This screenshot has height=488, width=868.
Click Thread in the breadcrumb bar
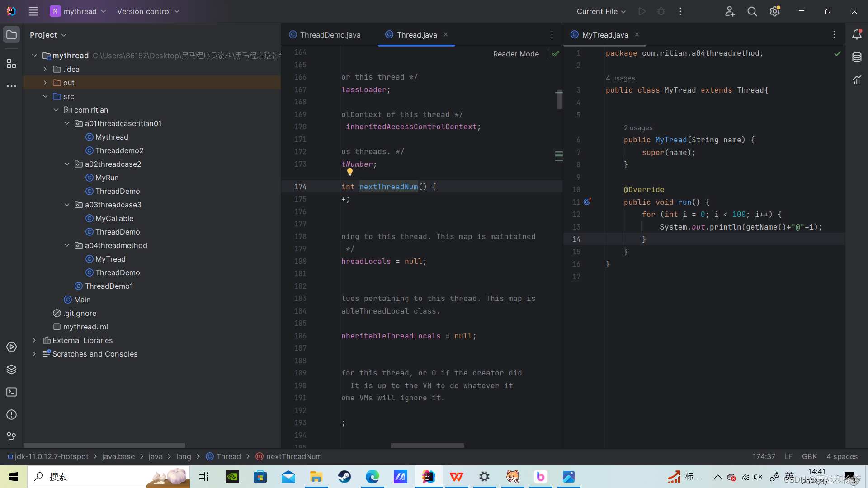228,456
